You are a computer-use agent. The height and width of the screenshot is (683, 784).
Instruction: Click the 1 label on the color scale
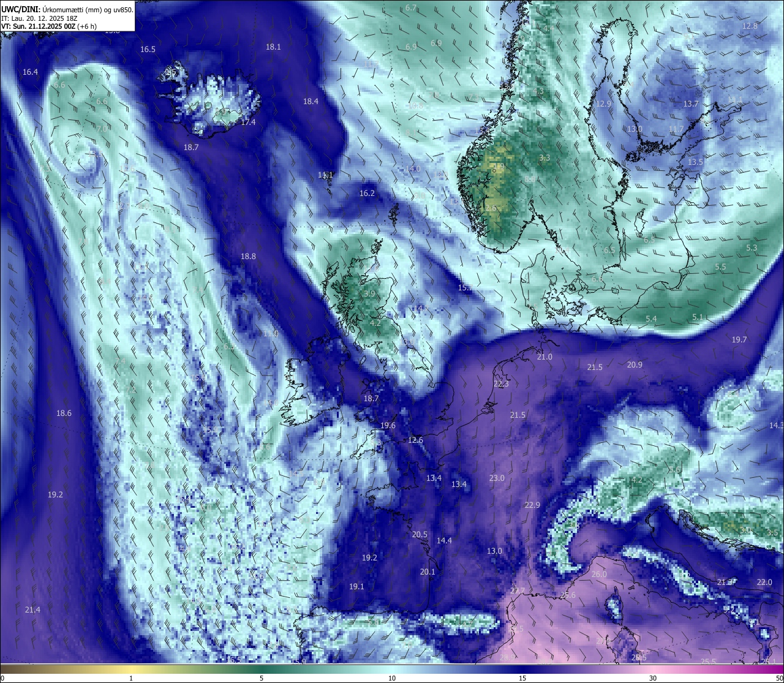point(131,678)
